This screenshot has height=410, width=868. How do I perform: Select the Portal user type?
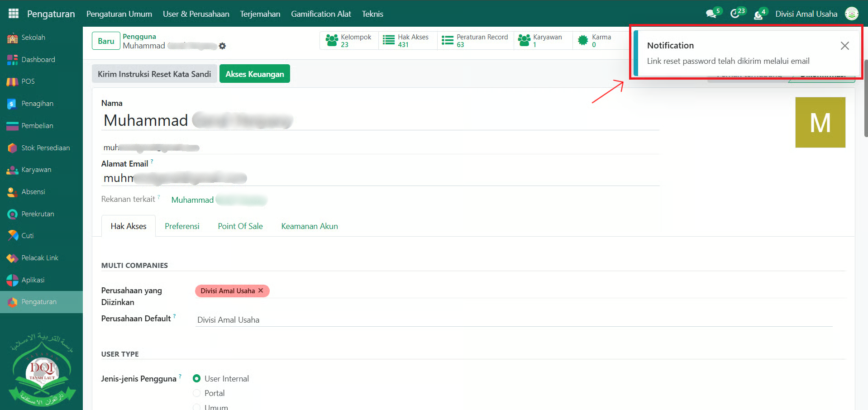click(197, 393)
